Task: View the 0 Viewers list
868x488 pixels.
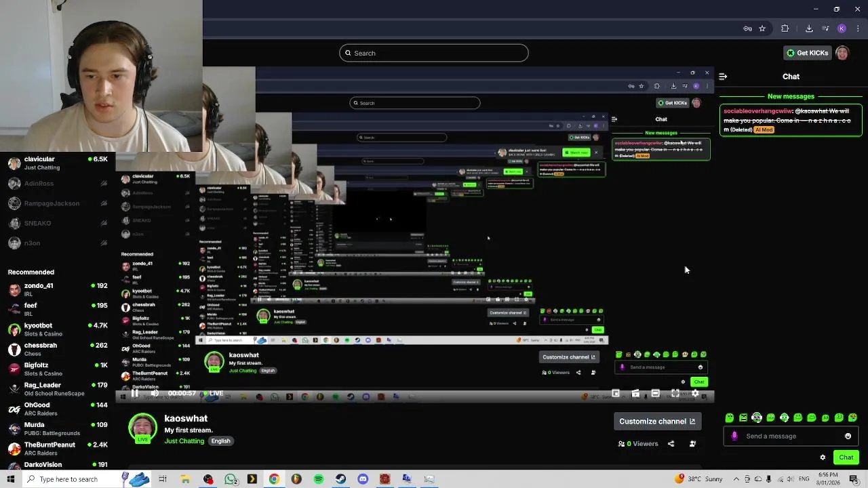Action: click(638, 443)
